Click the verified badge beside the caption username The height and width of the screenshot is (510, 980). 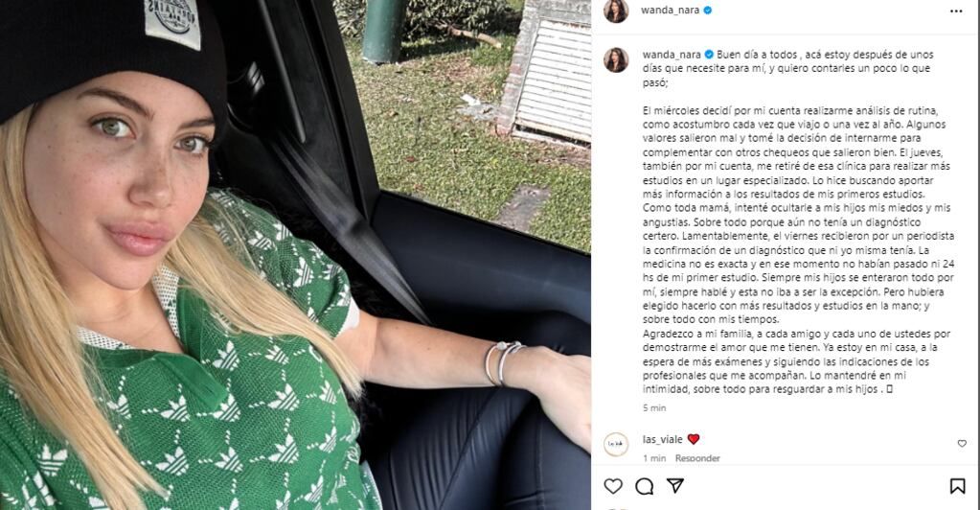[x=710, y=55]
